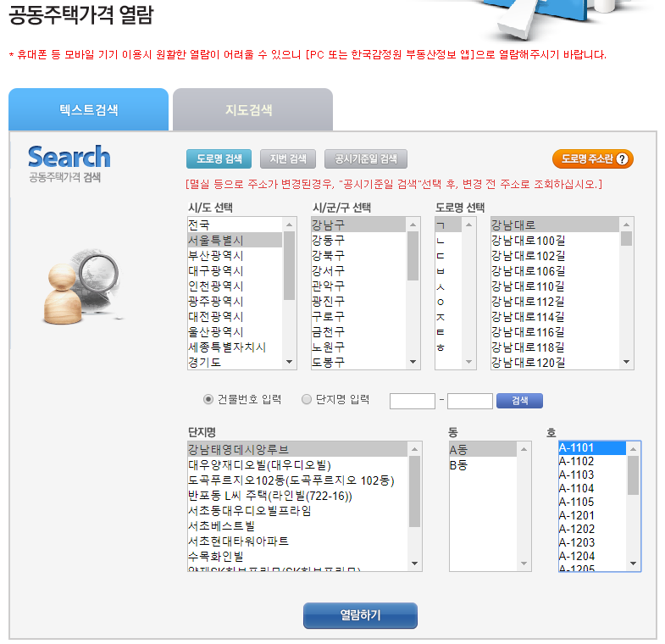Select 관악구 in the 시/군/구 list
Screen dimensions: 665x644
[x=358, y=286]
